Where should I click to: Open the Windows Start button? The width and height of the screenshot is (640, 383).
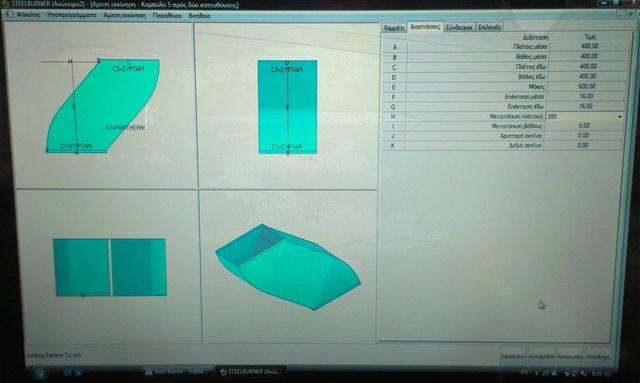pos(40,372)
